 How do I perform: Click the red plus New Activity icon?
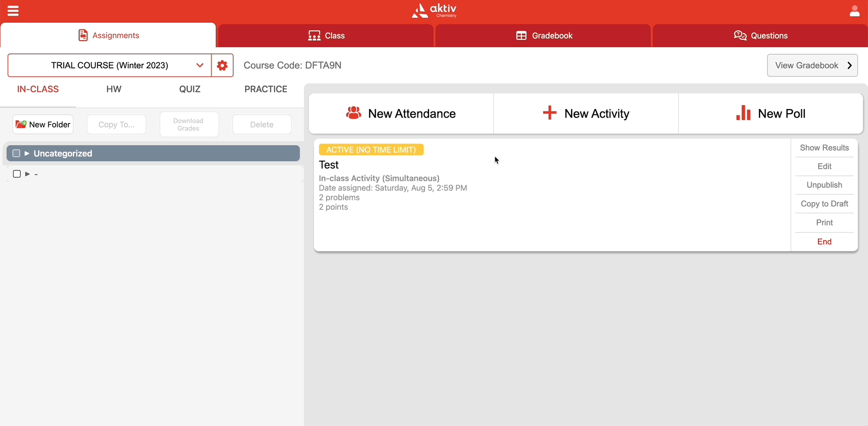point(550,113)
